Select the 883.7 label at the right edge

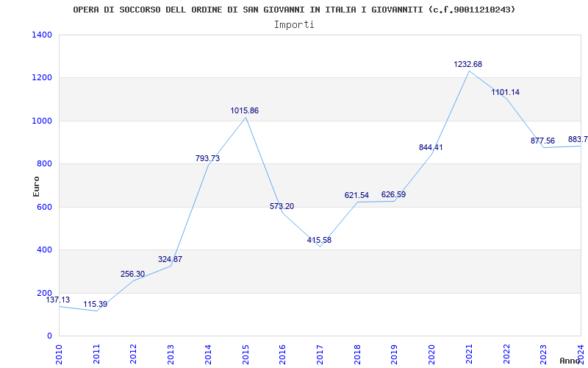coord(578,139)
